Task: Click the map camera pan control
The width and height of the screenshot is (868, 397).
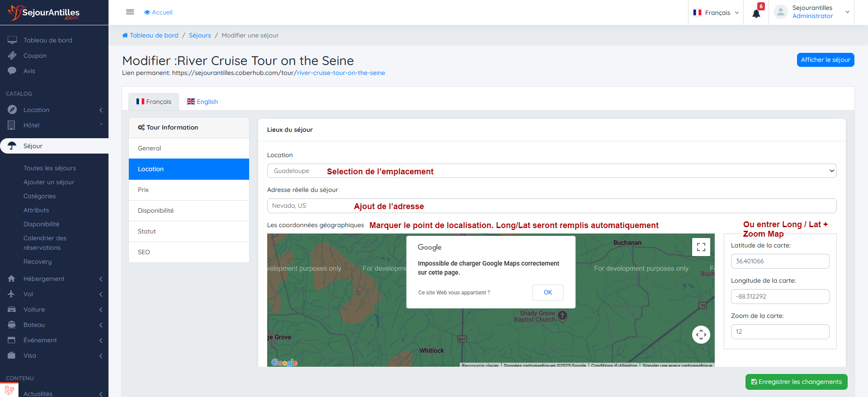Action: 701,335
